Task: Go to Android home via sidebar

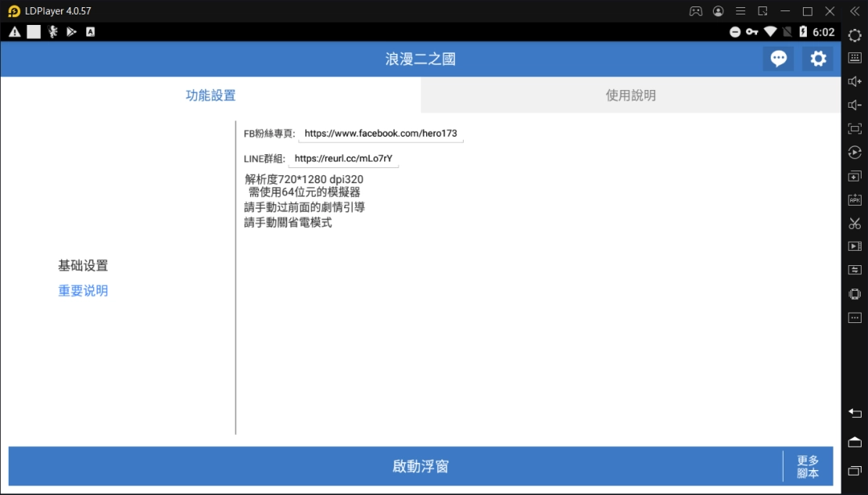Action: pyautogui.click(x=854, y=442)
